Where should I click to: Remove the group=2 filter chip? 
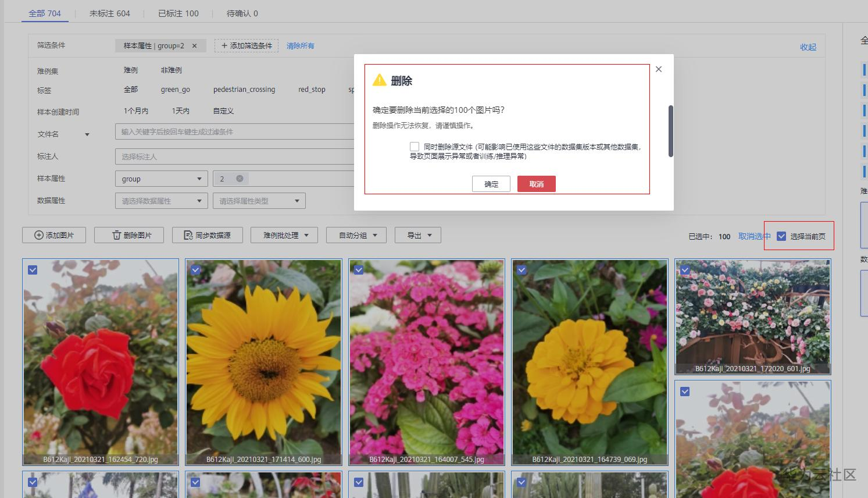click(x=194, y=46)
